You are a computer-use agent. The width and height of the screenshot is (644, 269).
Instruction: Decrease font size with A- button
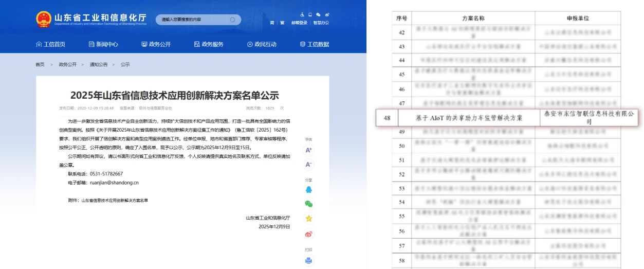tap(308, 165)
